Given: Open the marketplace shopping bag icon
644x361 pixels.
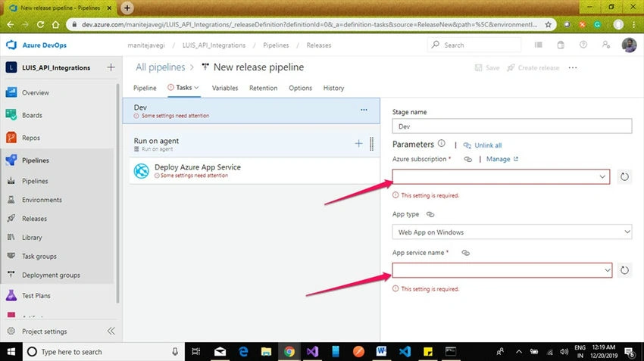Looking at the screenshot, I should pos(561,45).
